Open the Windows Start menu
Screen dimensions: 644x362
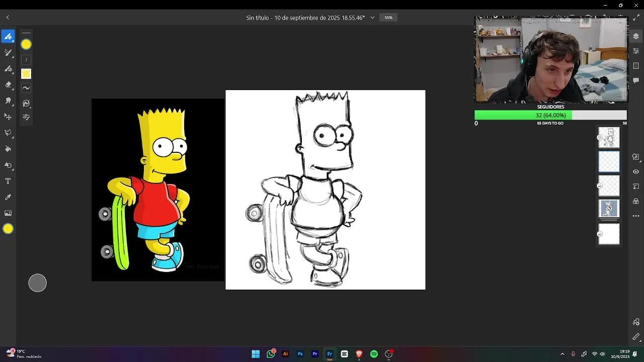256,354
